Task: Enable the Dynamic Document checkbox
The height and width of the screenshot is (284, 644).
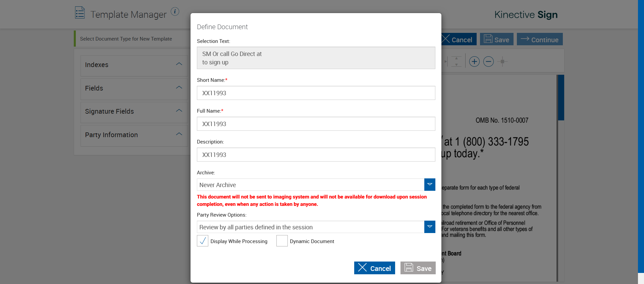Action: click(x=282, y=241)
